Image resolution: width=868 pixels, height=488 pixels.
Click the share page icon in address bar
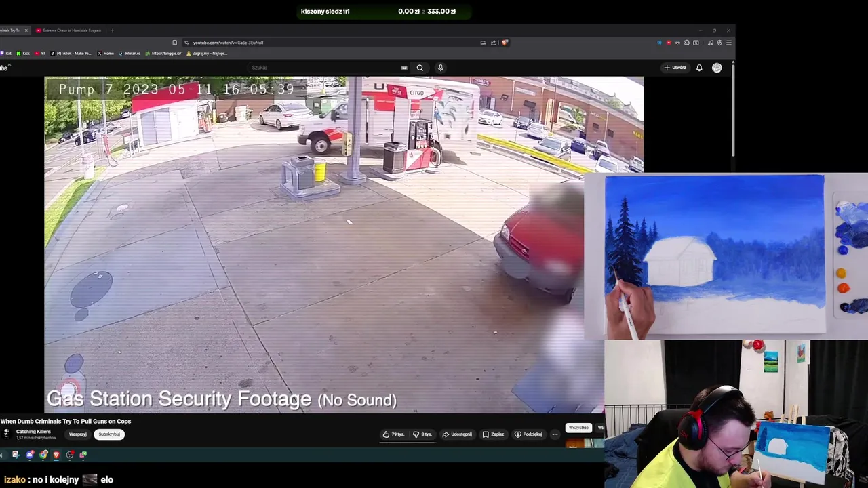tap(493, 43)
